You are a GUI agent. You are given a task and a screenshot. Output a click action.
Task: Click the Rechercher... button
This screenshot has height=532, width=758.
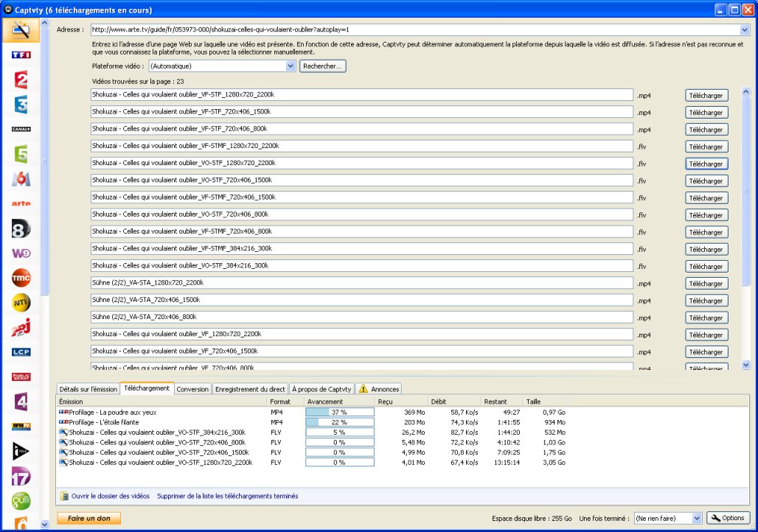click(x=322, y=66)
